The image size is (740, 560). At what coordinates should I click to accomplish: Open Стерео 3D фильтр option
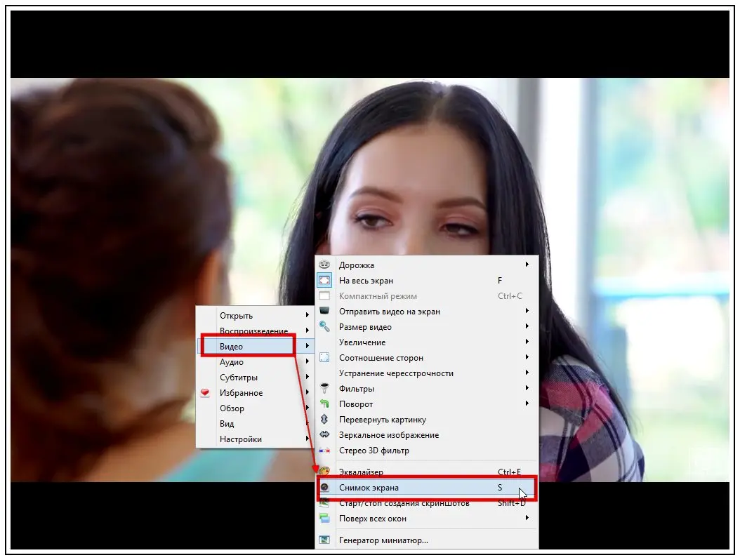[427, 450]
